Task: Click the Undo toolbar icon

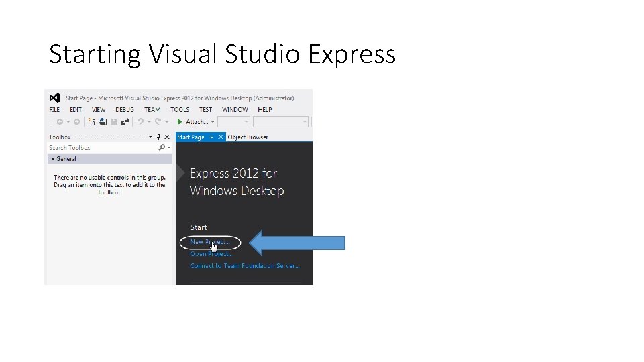Action: (140, 122)
